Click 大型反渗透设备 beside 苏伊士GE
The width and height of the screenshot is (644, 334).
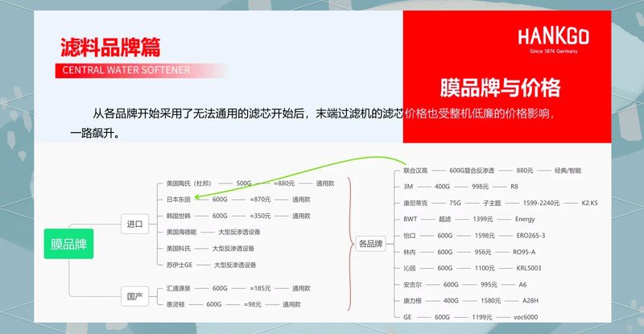235,265
